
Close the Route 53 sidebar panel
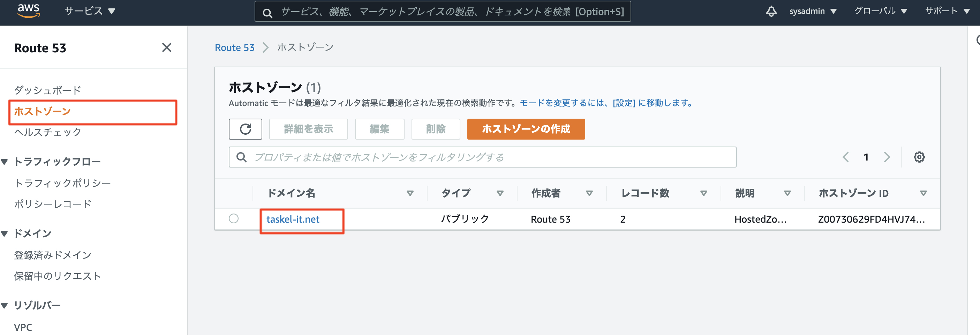point(166,47)
